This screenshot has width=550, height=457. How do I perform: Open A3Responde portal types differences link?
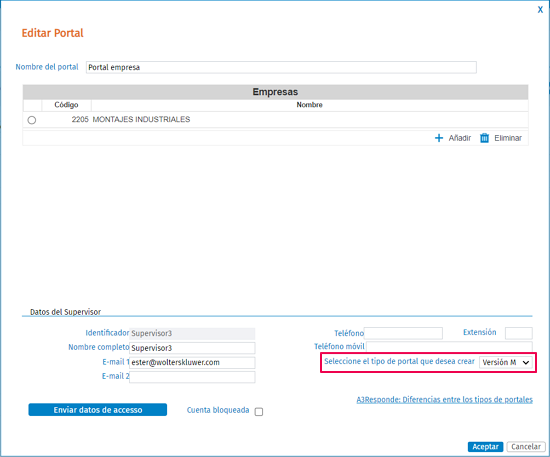(x=444, y=399)
